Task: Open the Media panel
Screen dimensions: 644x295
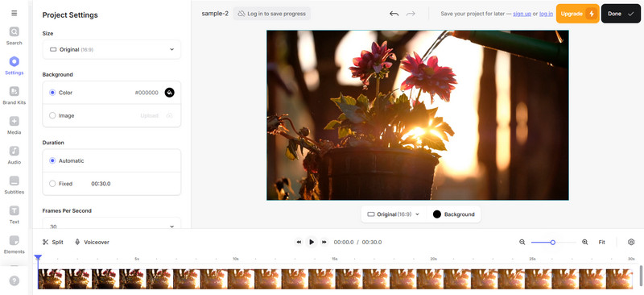Action: [14, 126]
